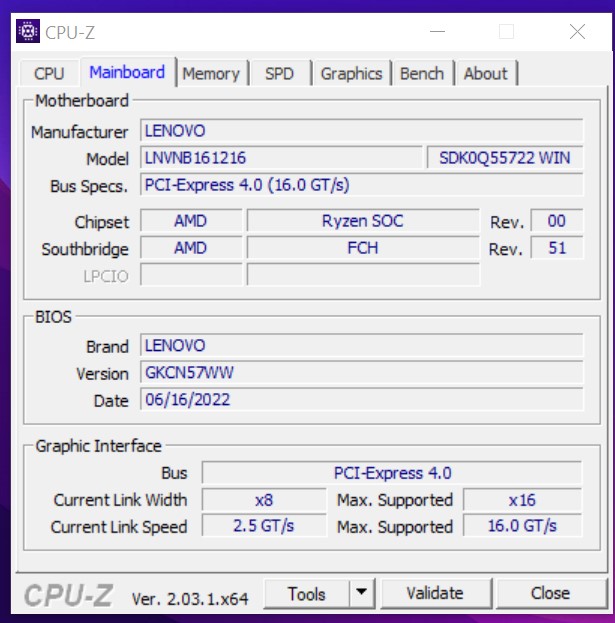Click the CPU-Z title text
This screenshot has width=615, height=623.
pos(70,33)
